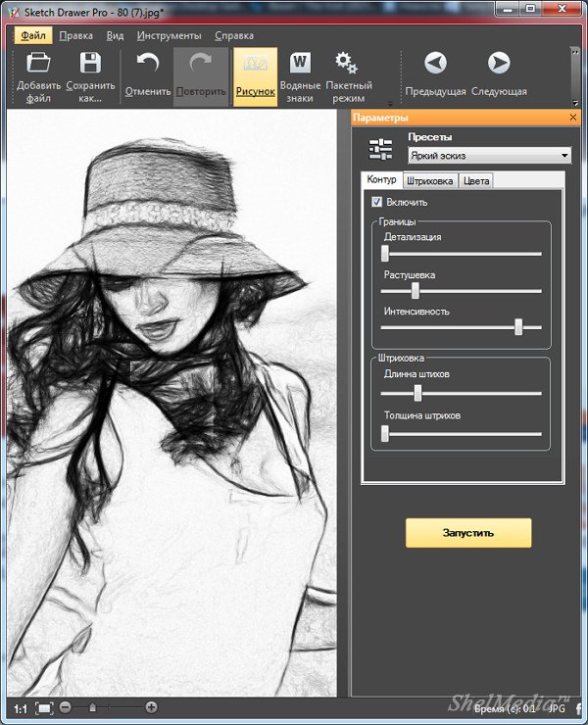Close the Параметры panel
This screenshot has width=588, height=725.
click(573, 118)
